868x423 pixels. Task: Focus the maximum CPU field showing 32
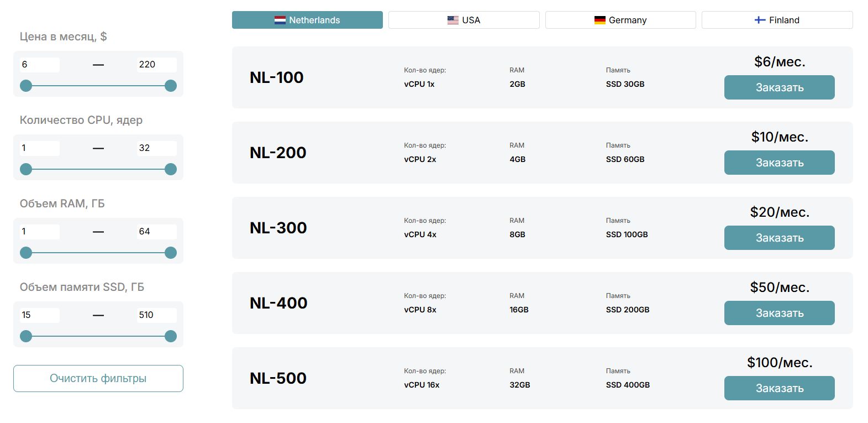(157, 148)
